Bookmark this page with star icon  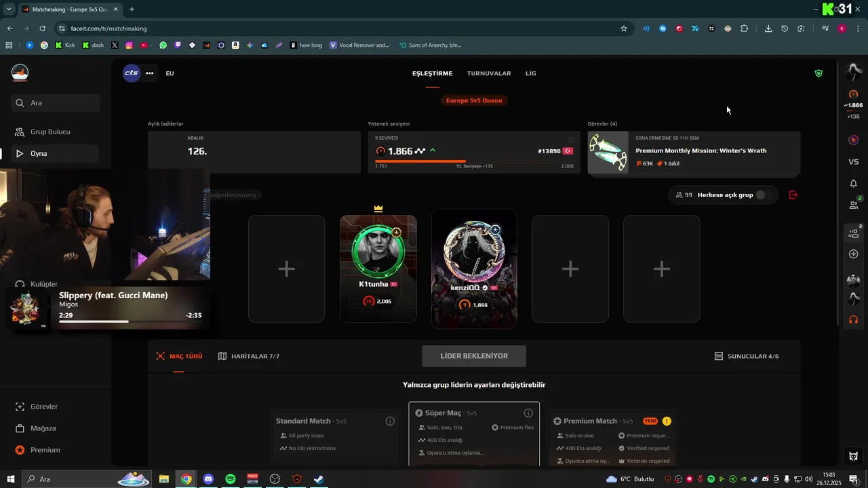click(x=624, y=28)
